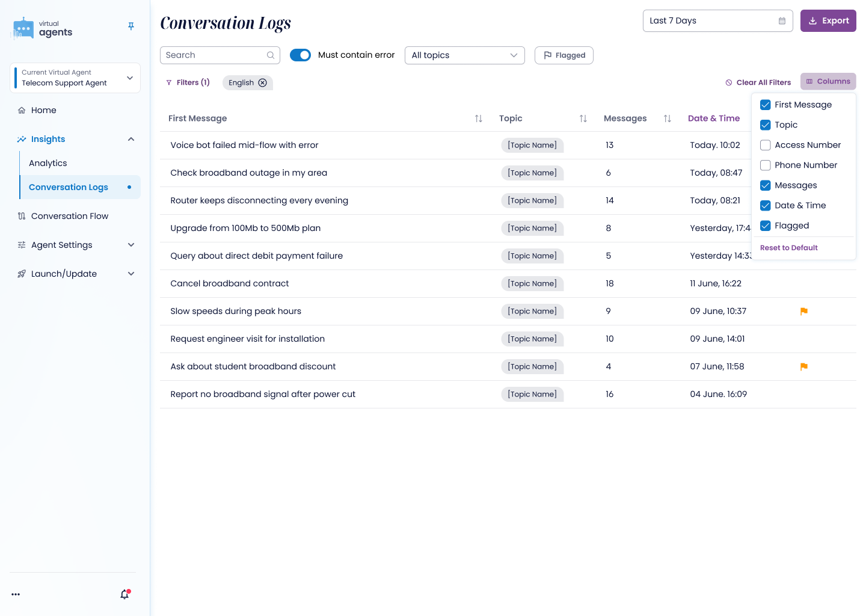The width and height of the screenshot is (866, 616).
Task: Uncheck the Flagged column checkbox
Action: [766, 226]
